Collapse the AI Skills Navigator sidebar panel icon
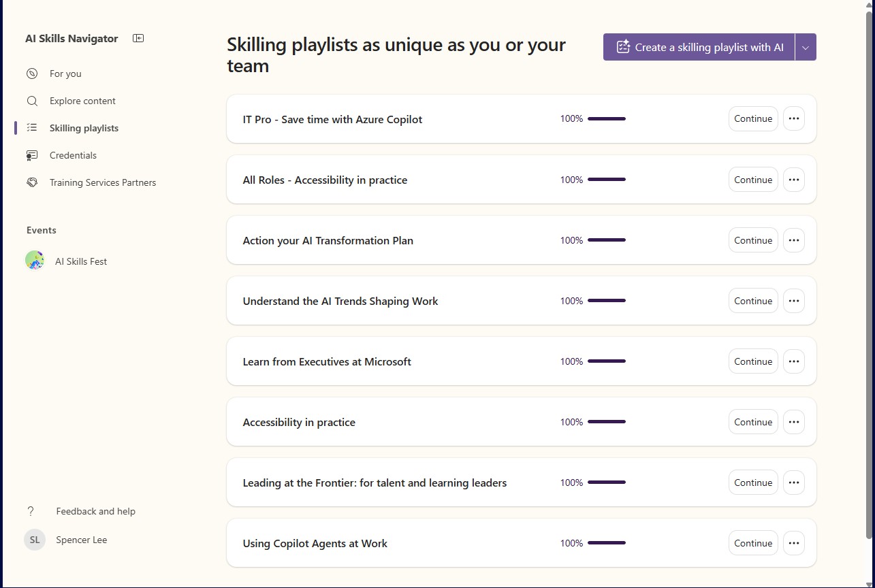Viewport: 875px width, 588px height. [x=138, y=38]
